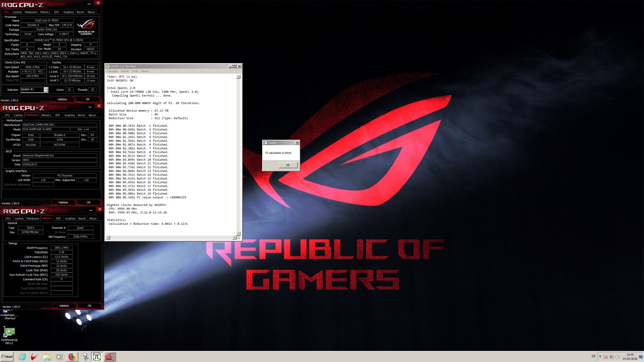Viewport: 644px width, 362px height.
Task: Open Action Center flag icon in tray
Action: tap(606, 357)
